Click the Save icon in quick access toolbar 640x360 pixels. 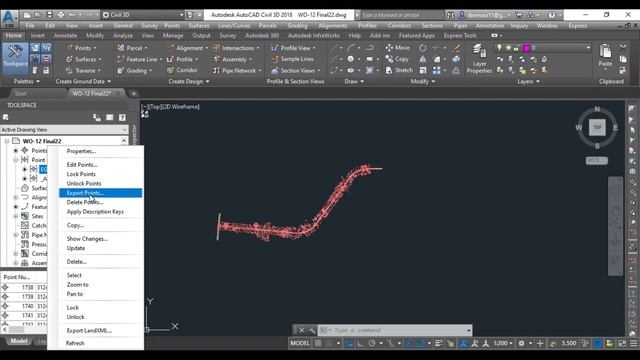coord(49,15)
